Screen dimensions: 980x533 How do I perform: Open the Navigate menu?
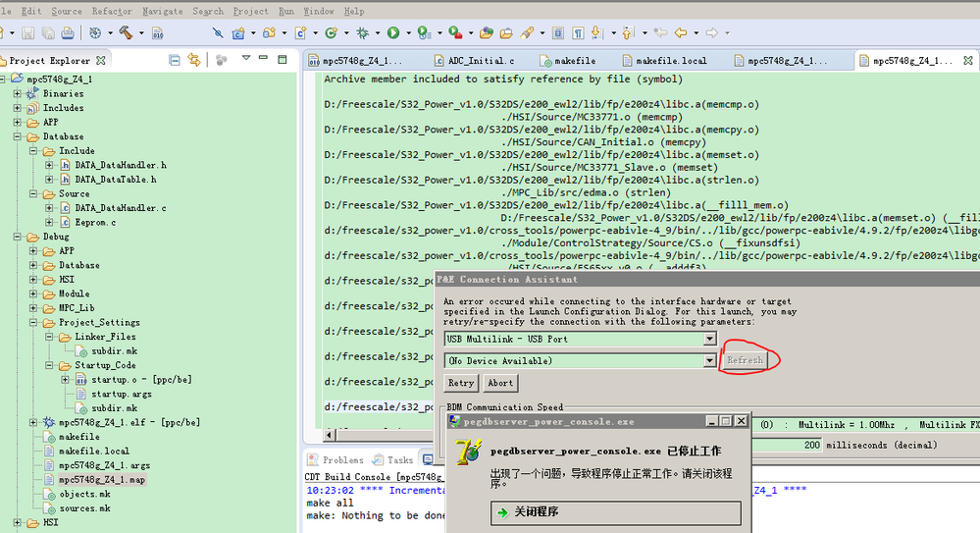coord(163,11)
